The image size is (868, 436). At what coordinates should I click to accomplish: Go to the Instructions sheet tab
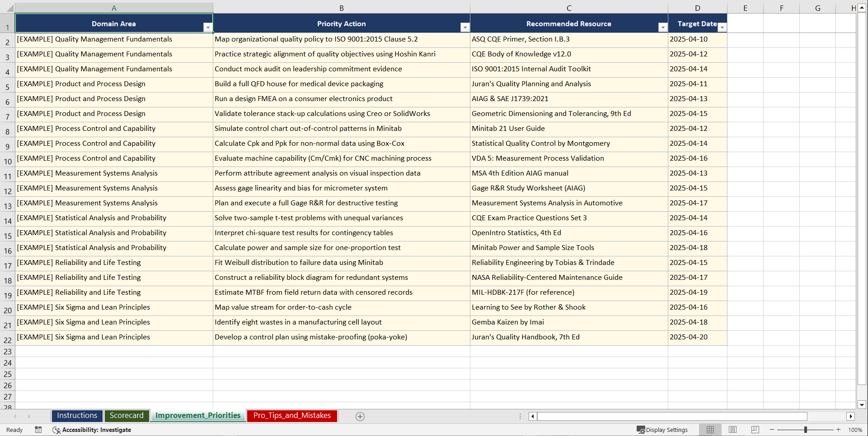click(77, 415)
